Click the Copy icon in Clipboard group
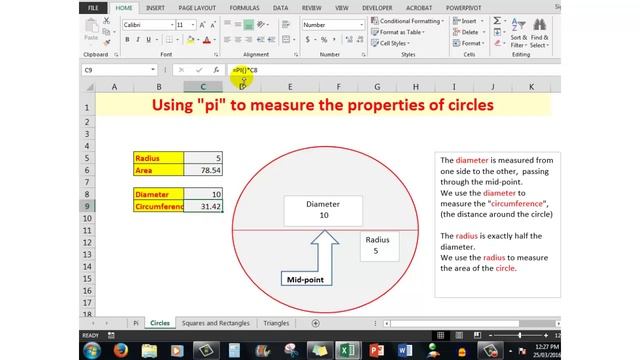The image size is (640, 360). click(107, 32)
